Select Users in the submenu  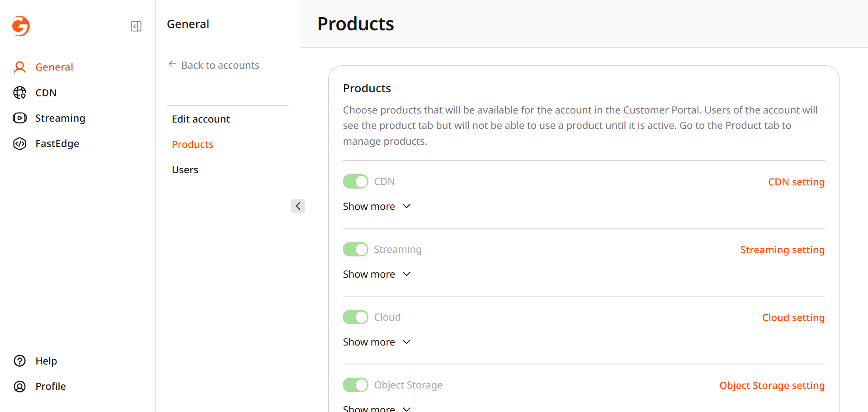pyautogui.click(x=185, y=170)
